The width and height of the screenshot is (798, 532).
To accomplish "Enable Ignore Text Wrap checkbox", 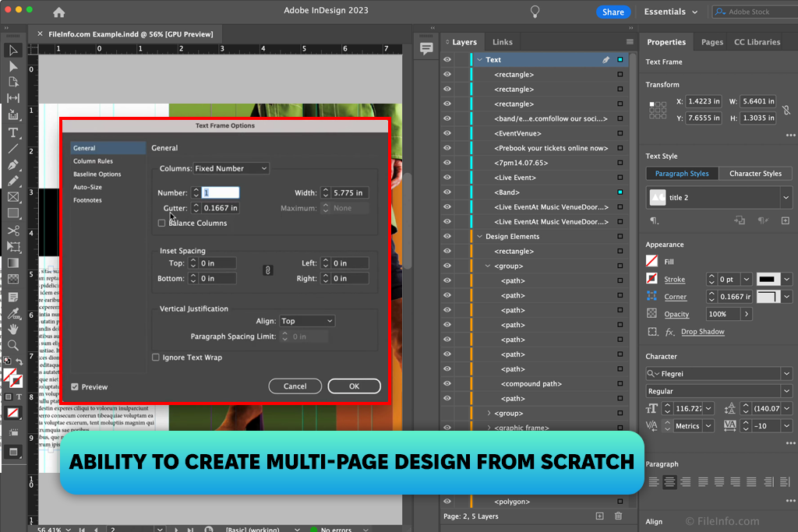I will (x=156, y=357).
